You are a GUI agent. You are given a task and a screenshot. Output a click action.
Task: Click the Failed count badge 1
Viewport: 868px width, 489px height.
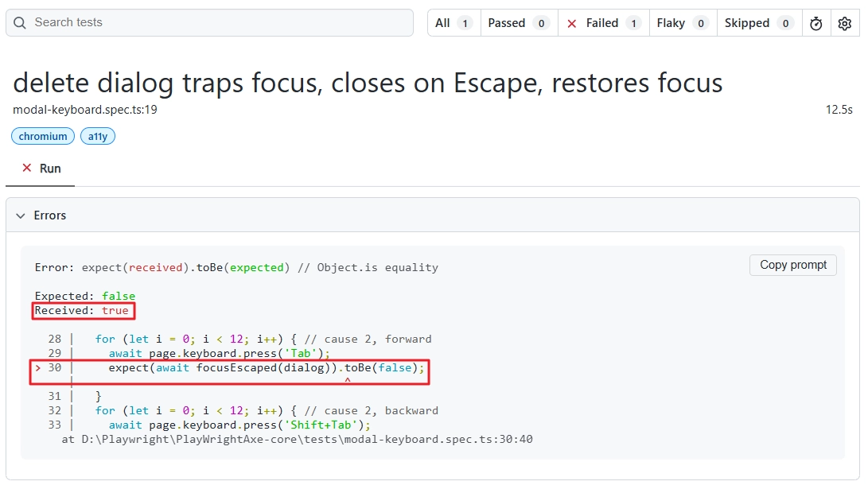pos(633,23)
